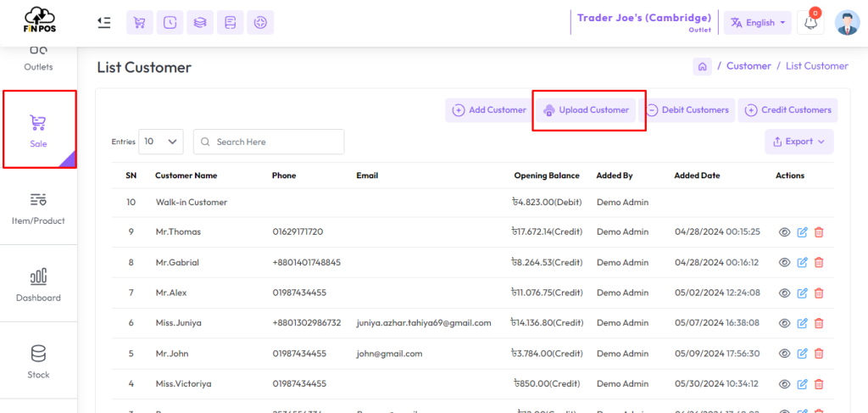The image size is (868, 413).
Task: Click date 05/02/2024 12:24:08
Action: click(x=717, y=293)
